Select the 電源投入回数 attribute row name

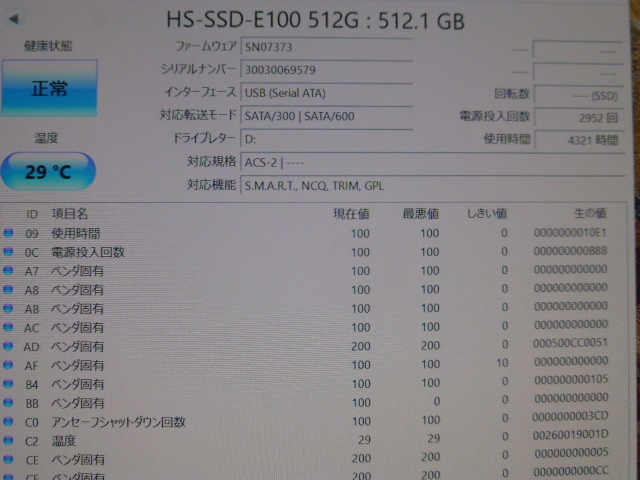point(88,252)
